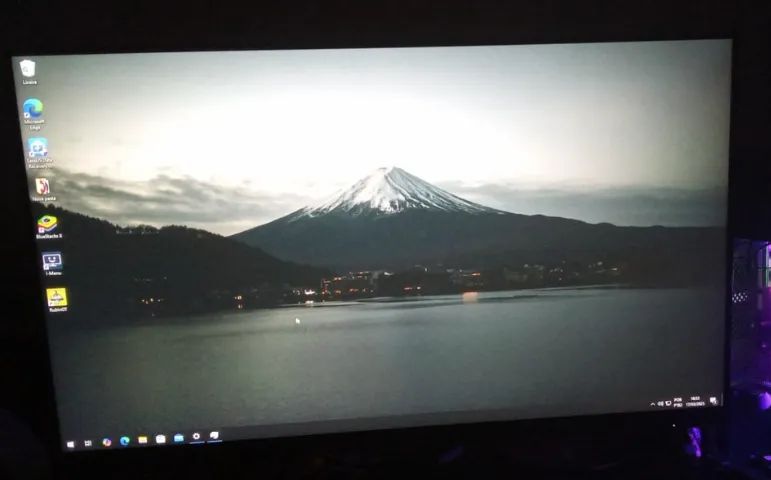The width and height of the screenshot is (771, 480).
Task: Launch the colorful browser icon beside Task View
Action: [107, 442]
